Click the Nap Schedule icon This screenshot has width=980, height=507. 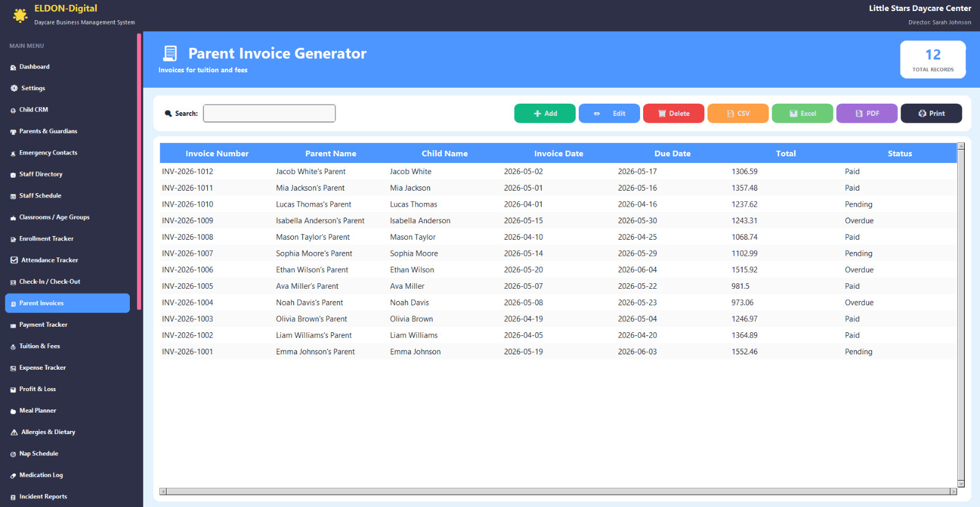(13, 454)
